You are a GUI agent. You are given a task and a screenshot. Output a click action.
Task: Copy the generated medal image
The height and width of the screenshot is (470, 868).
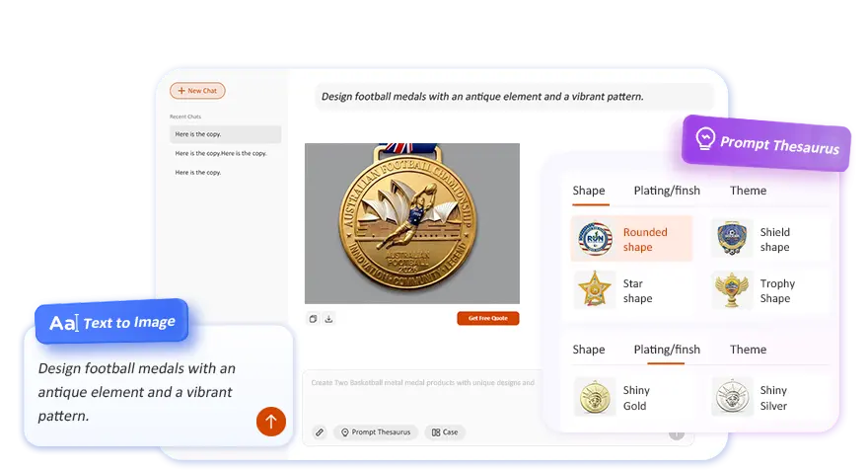(x=313, y=319)
